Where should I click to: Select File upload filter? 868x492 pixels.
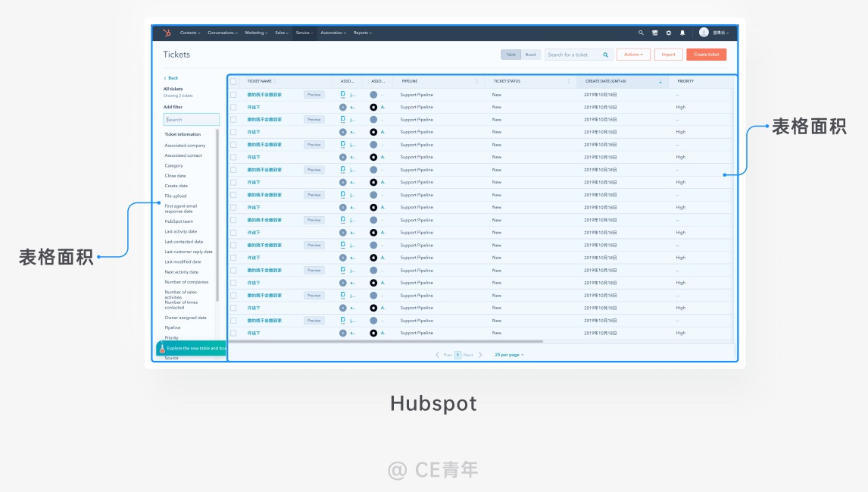point(176,196)
